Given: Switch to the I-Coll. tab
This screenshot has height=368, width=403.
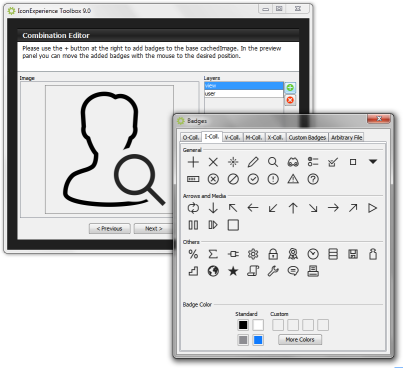Looking at the screenshot, I should 212,137.
